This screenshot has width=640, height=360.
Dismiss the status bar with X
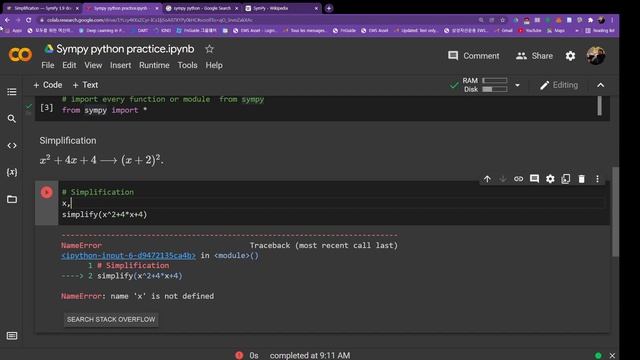[612, 356]
